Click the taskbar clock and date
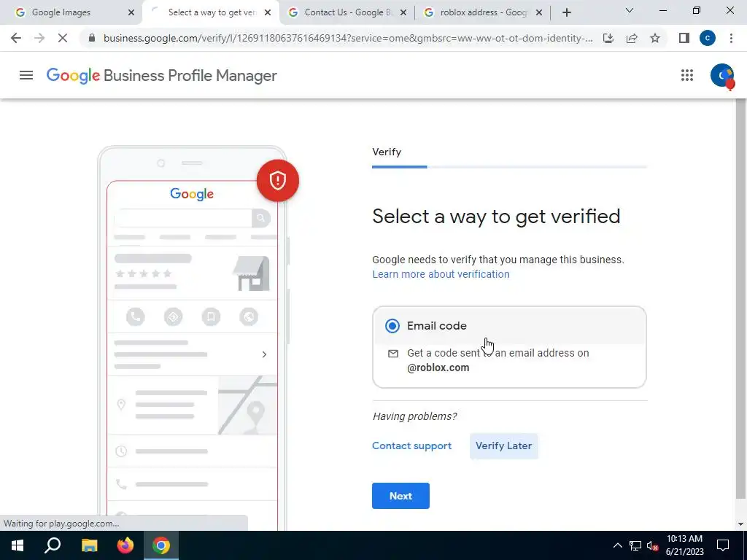Viewport: 747px width, 560px height. tap(684, 545)
